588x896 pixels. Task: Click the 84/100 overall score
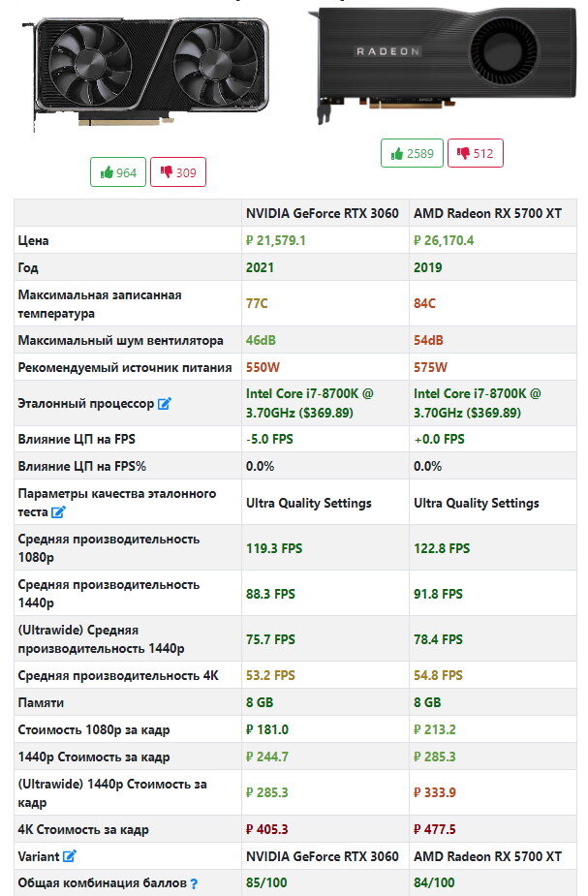coord(434,882)
